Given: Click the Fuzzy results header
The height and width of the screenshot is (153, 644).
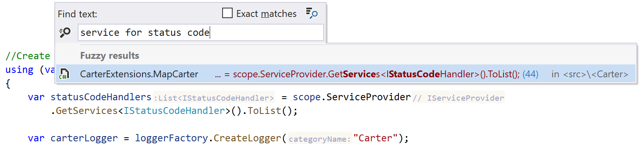Looking at the screenshot, I should pyautogui.click(x=109, y=56).
